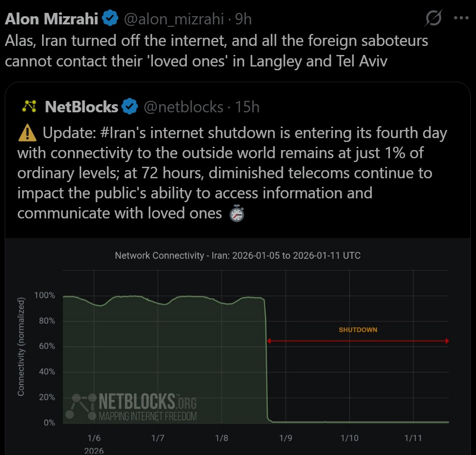Open Alon Mizrahi's profile name link
The width and height of the screenshot is (476, 455).
pyautogui.click(x=52, y=19)
